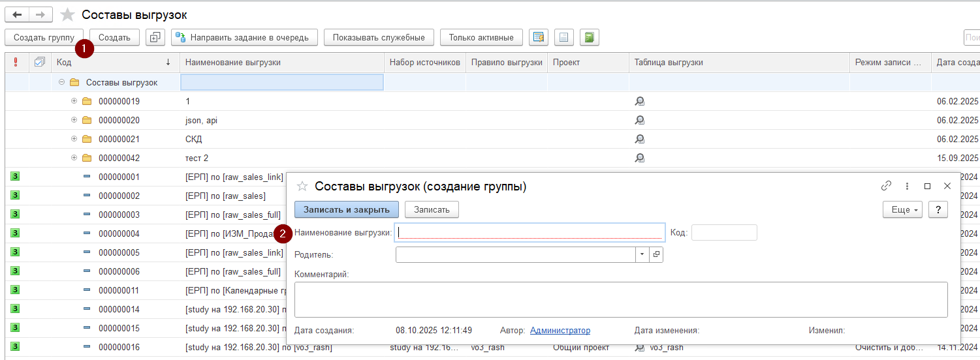Open the three-dot menu in dialog header

pyautogui.click(x=907, y=186)
